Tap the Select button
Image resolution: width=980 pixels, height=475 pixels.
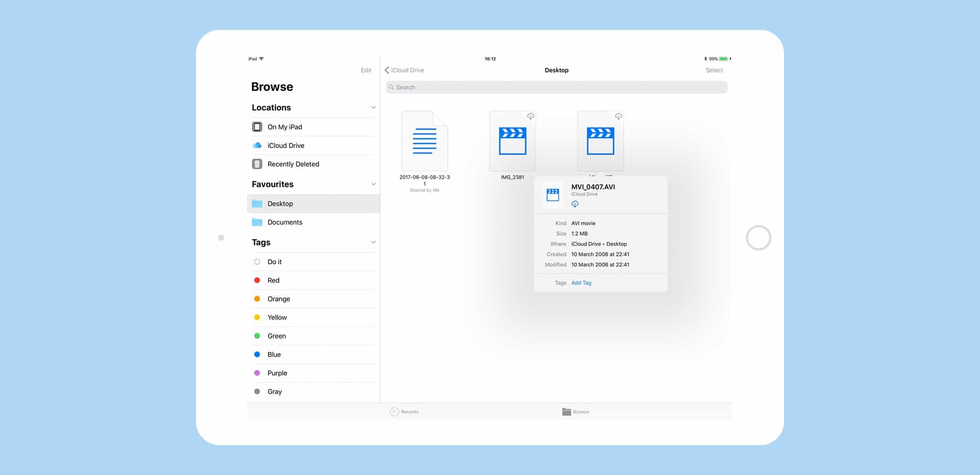(714, 70)
